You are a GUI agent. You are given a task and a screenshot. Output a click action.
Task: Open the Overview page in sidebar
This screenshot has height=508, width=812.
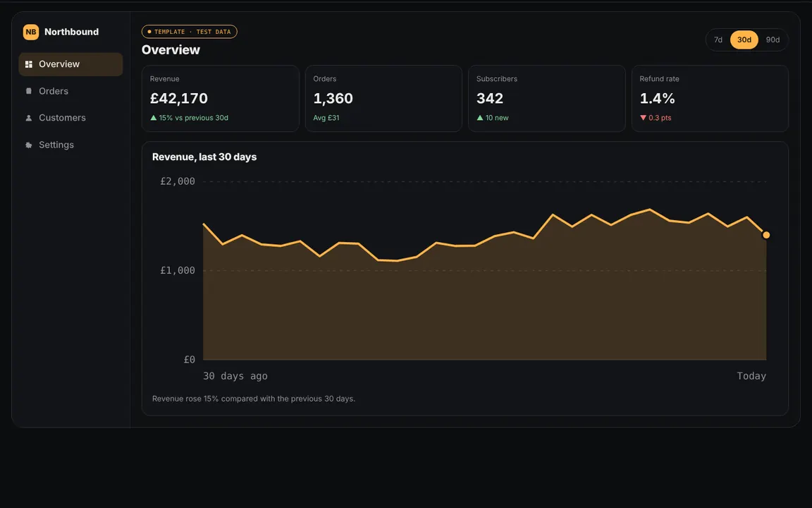click(70, 64)
